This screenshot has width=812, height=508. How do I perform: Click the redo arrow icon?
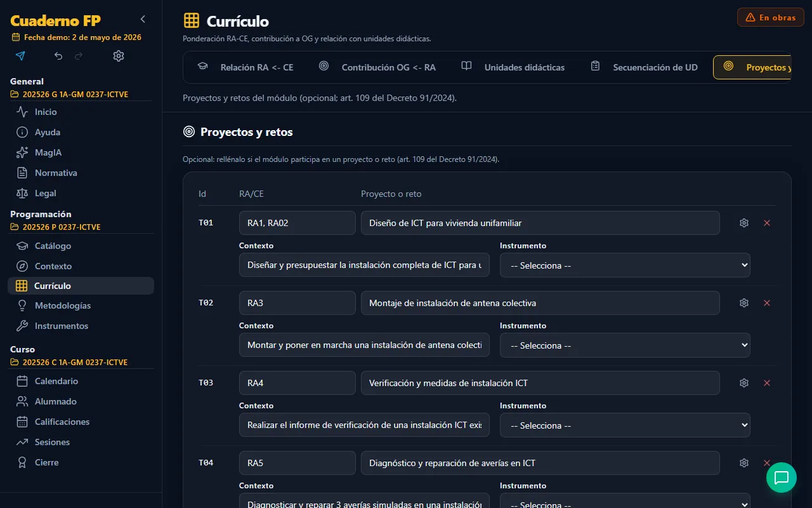pos(79,56)
